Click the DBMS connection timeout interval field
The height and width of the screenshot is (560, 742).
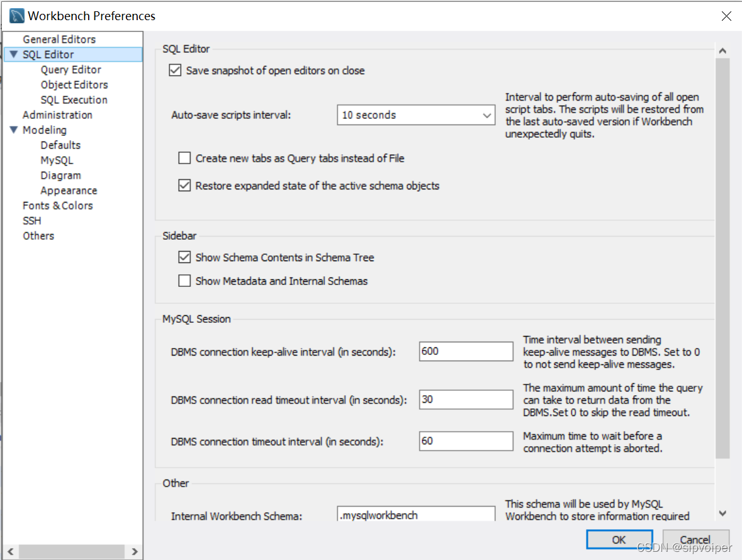tap(466, 441)
